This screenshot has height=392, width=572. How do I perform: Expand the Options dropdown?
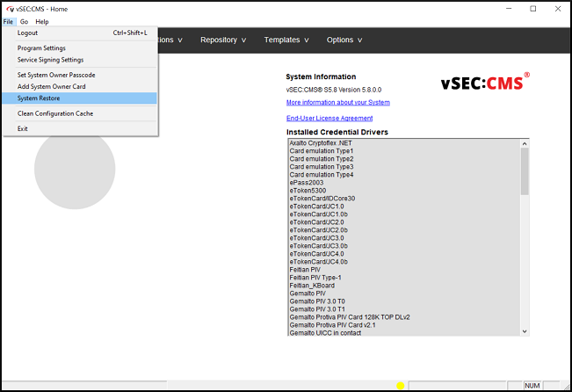344,40
